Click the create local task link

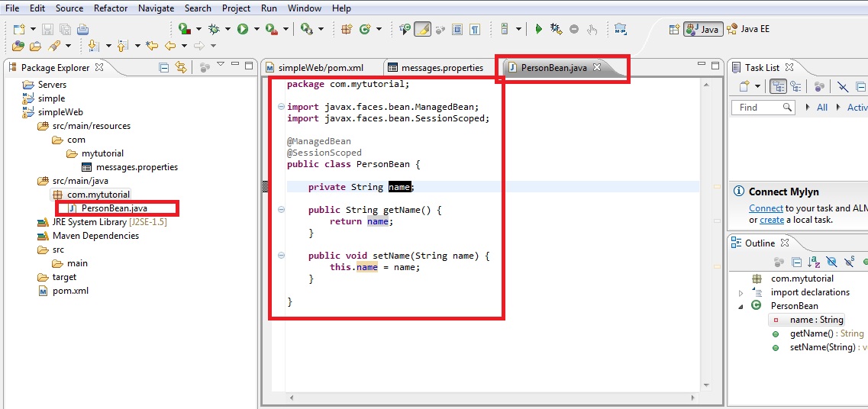[x=772, y=221]
